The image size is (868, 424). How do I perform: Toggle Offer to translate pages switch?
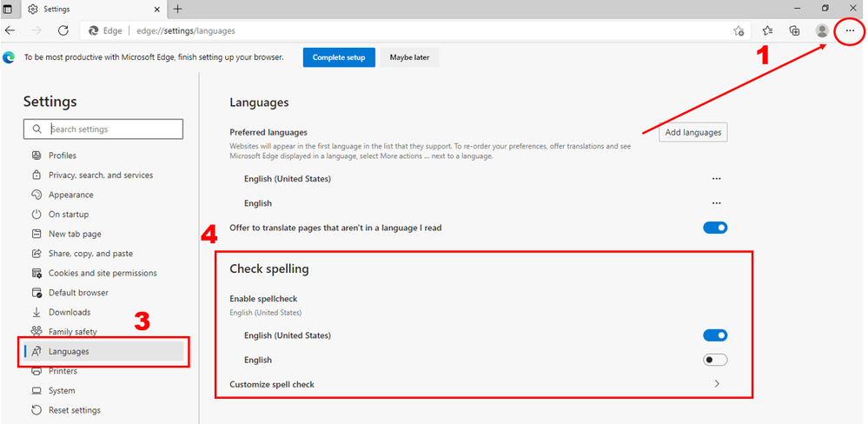[x=715, y=228]
